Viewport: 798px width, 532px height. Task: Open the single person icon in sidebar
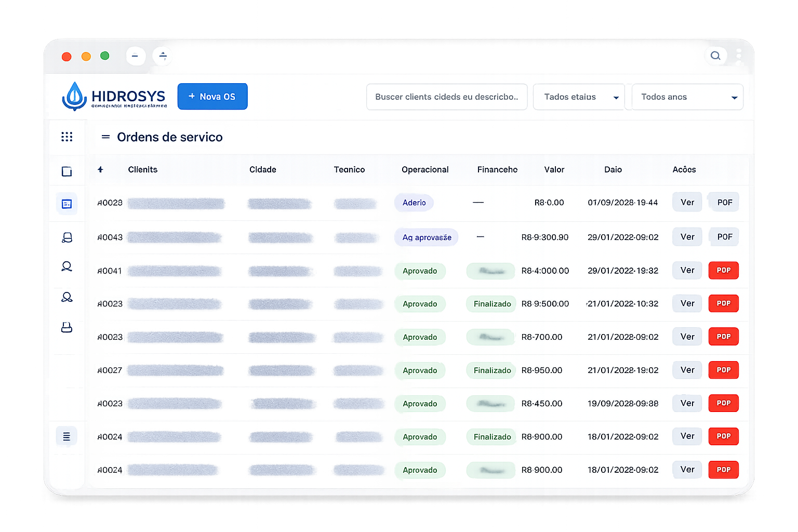pos(66,267)
